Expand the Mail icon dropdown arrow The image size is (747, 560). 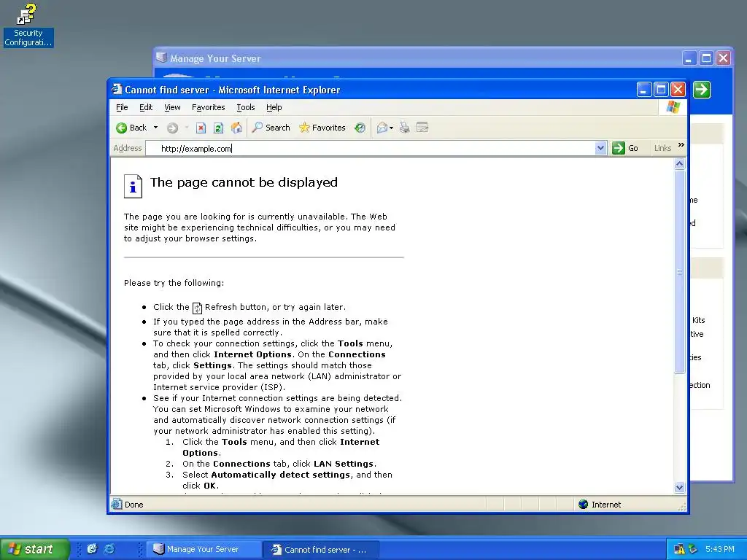391,128
